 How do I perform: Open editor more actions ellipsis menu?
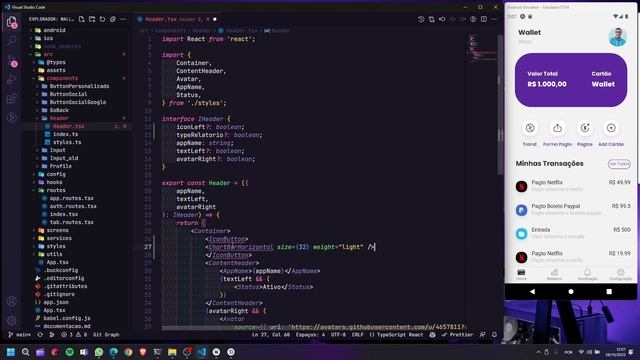click(494, 19)
